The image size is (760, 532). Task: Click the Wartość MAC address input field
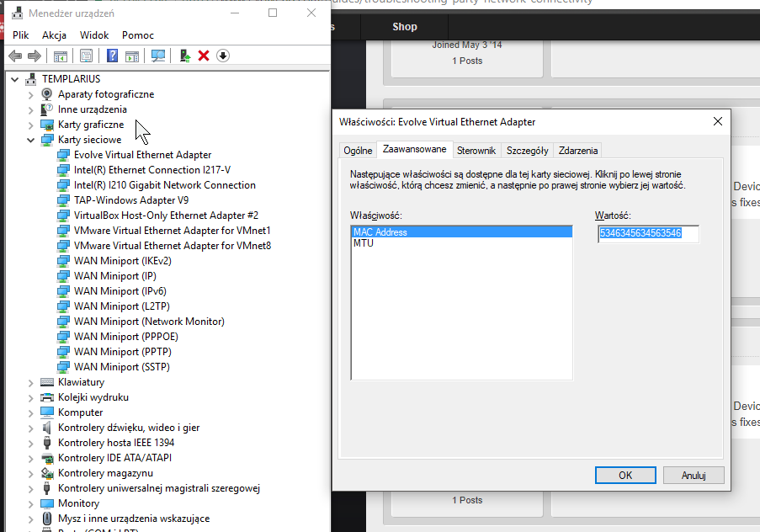click(647, 233)
